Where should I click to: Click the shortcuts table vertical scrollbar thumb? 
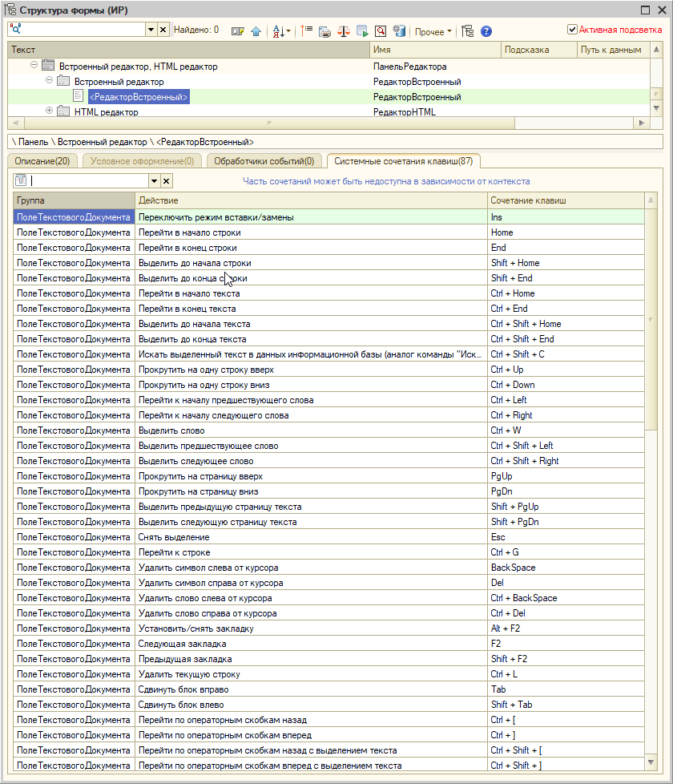click(651, 319)
